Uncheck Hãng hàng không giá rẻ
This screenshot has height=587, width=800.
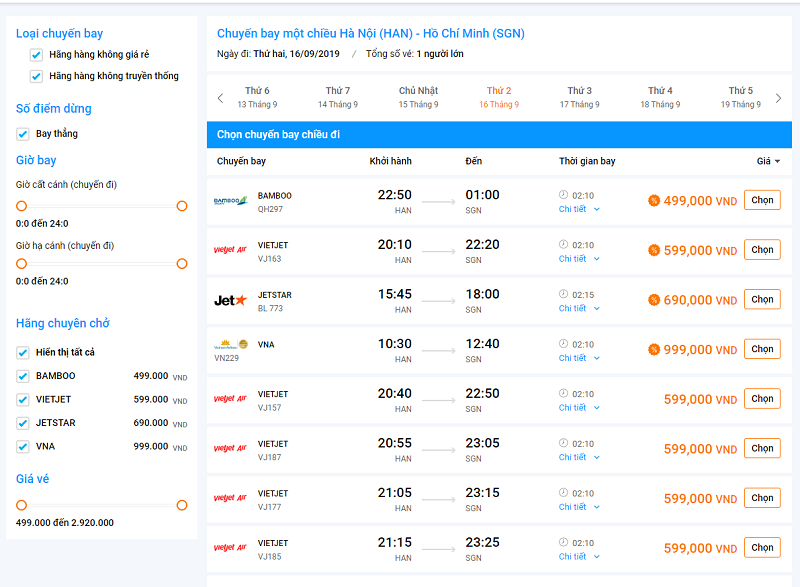tap(36, 55)
